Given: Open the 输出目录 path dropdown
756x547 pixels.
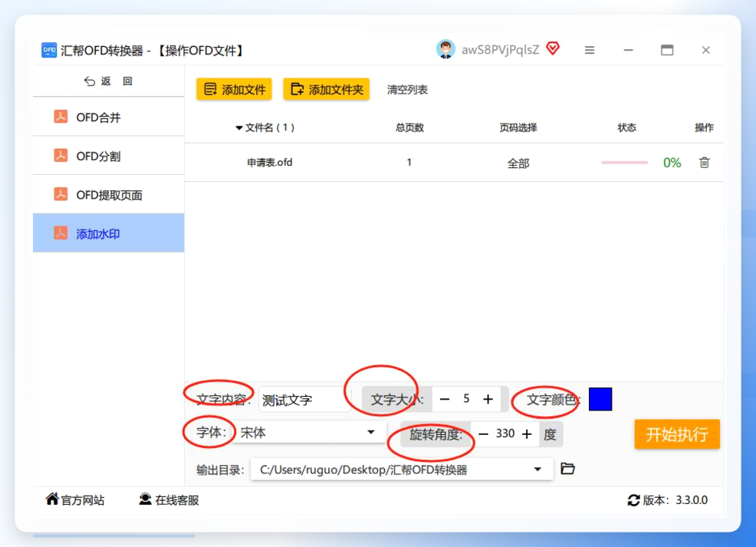Looking at the screenshot, I should (x=402, y=470).
